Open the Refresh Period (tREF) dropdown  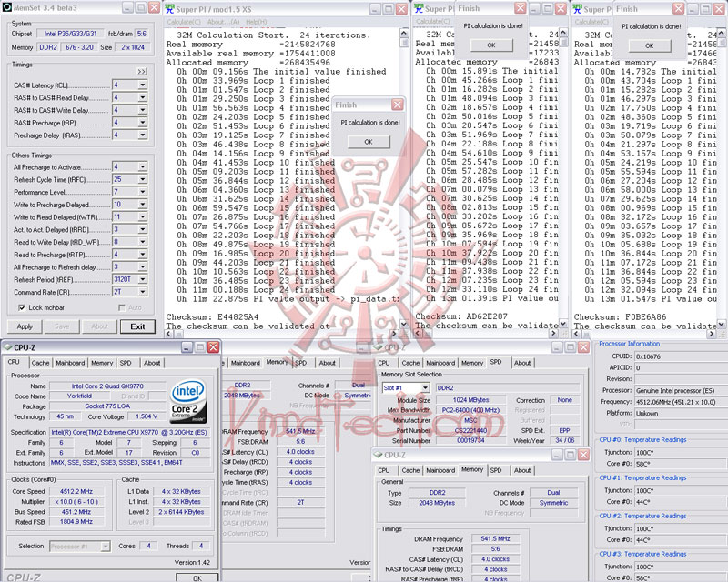tap(143, 279)
